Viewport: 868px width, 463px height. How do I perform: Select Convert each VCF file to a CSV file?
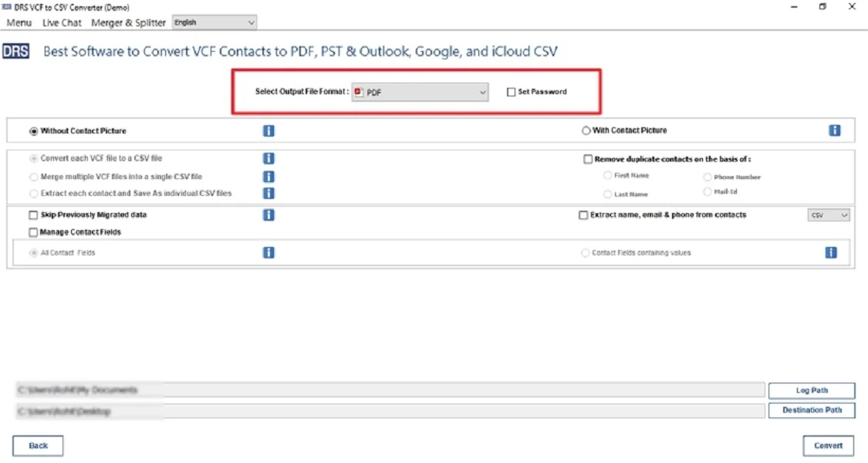point(34,158)
